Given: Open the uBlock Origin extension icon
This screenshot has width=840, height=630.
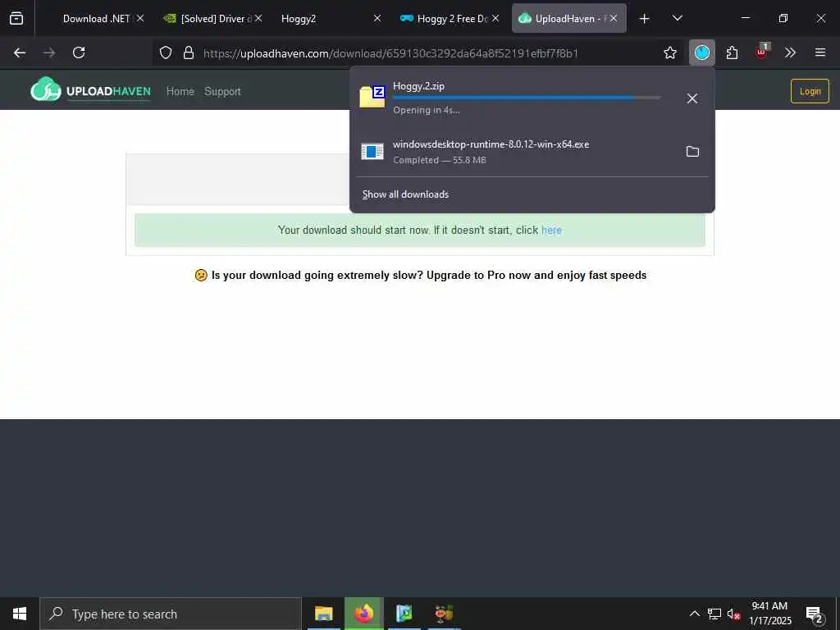Looking at the screenshot, I should tap(762, 52).
